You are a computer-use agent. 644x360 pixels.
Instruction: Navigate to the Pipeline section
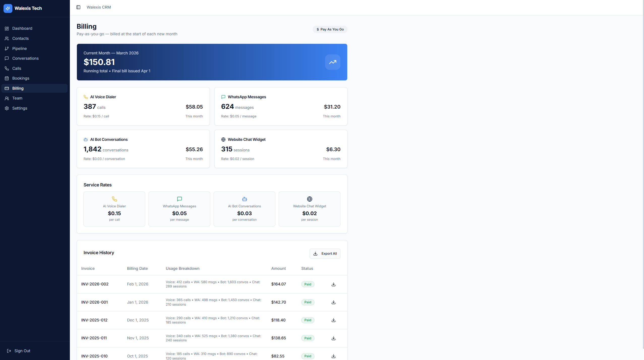(x=19, y=48)
